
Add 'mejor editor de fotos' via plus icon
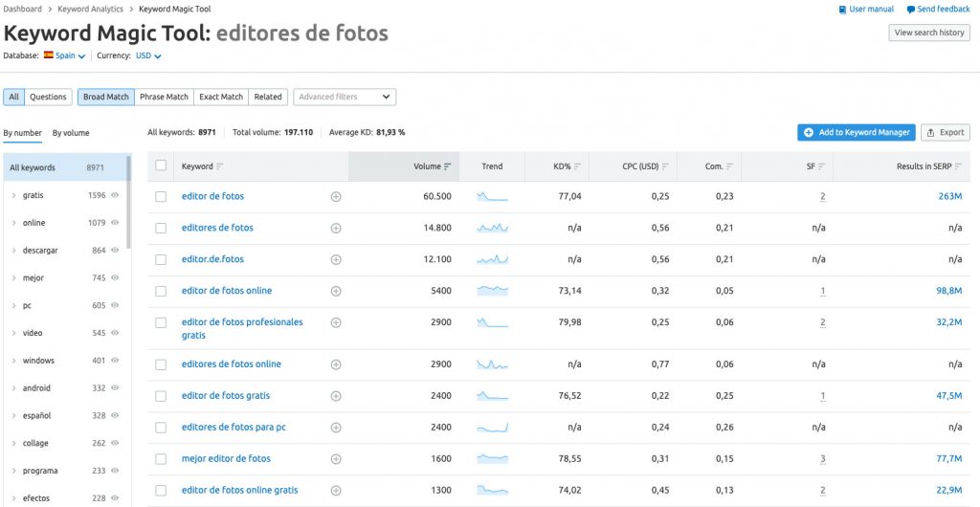[336, 459]
